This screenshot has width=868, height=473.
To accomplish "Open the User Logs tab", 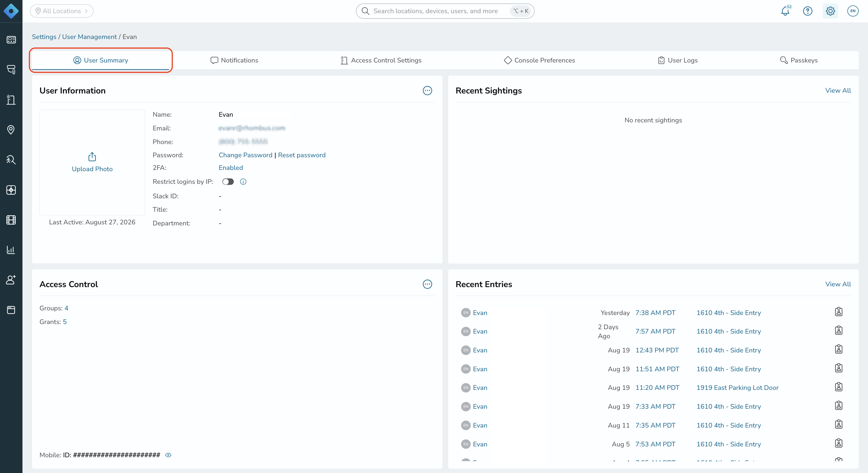I will coord(678,60).
